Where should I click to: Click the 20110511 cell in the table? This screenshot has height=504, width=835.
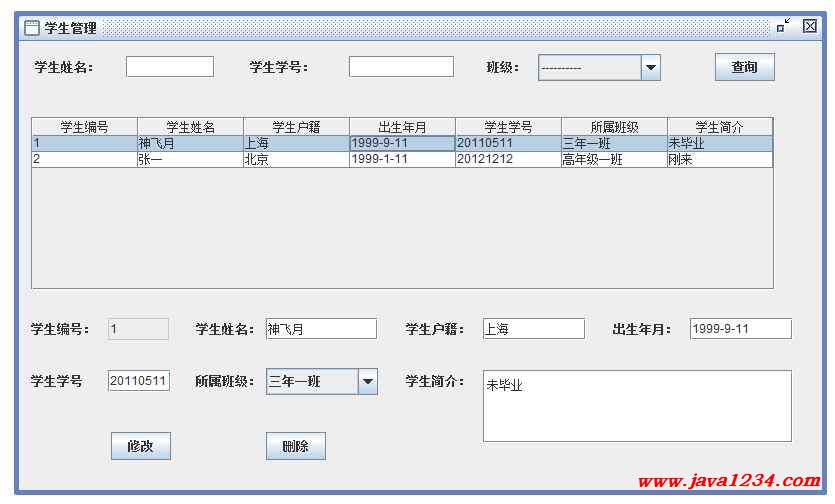point(508,143)
